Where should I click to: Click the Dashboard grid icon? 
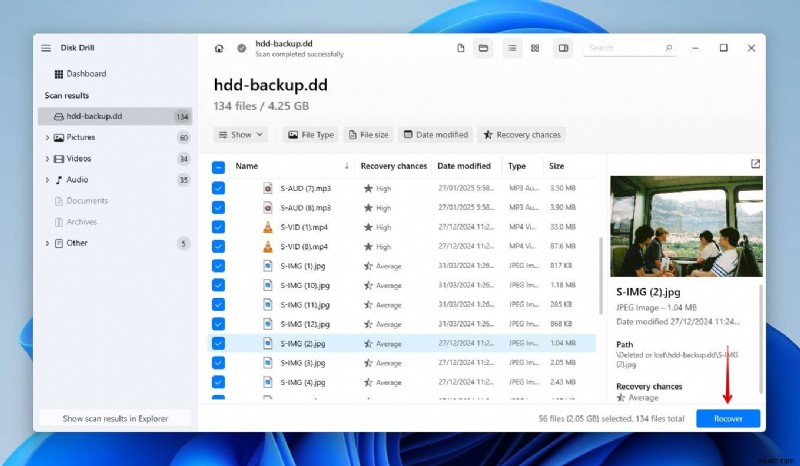coord(59,74)
